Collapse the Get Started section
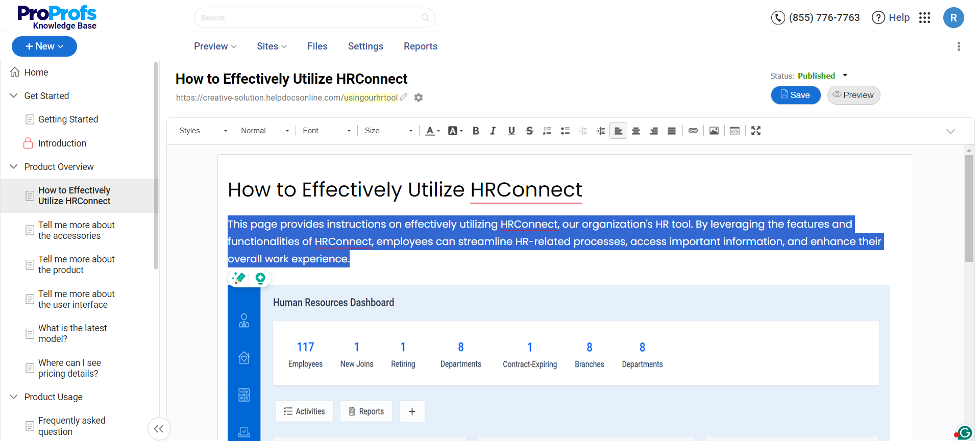Image resolution: width=980 pixels, height=441 pixels. (14, 96)
